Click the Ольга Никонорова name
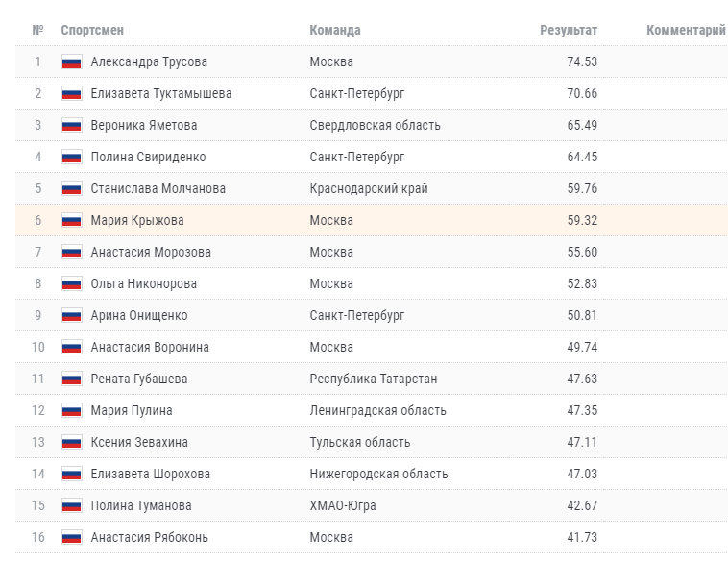The height and width of the screenshot is (562, 728). 143,283
